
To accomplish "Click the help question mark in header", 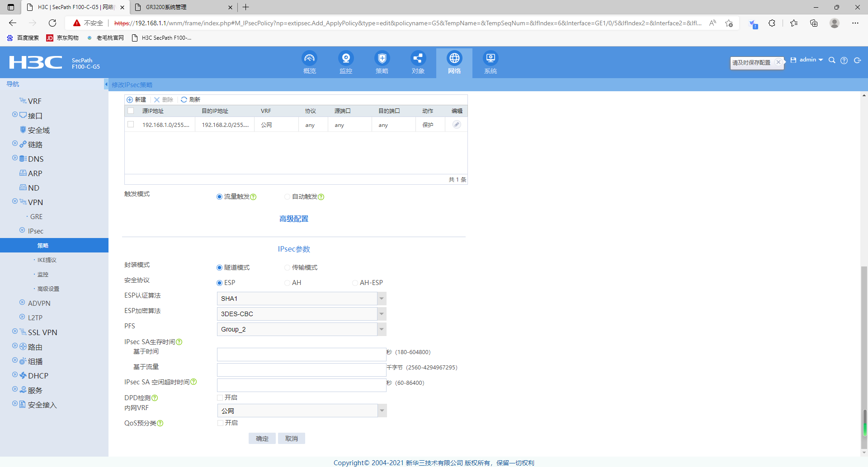I will [844, 61].
